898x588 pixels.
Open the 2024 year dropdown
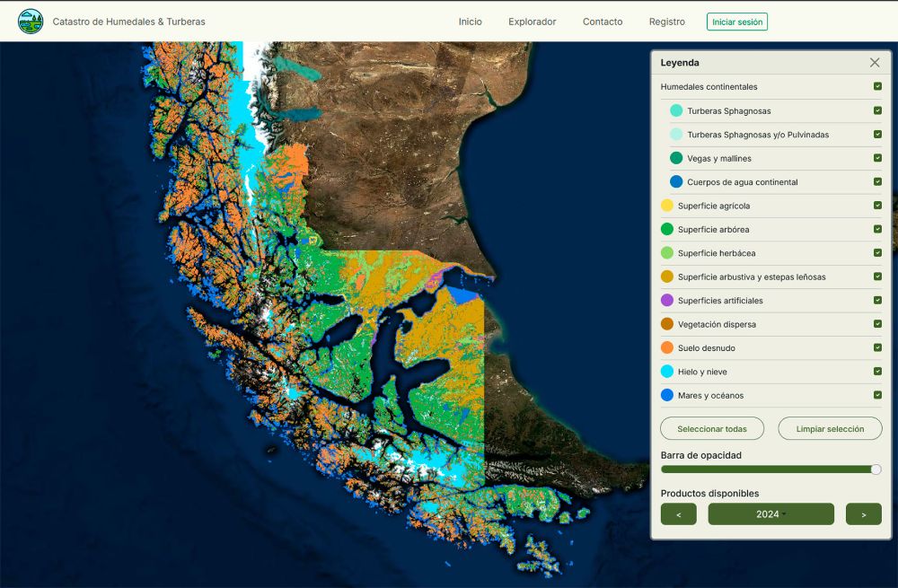[x=770, y=514]
